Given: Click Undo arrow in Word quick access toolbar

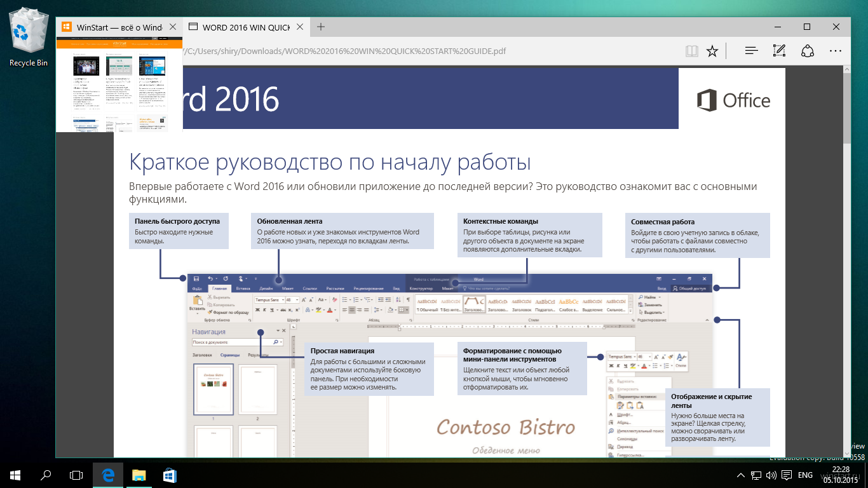Looking at the screenshot, I should (x=210, y=279).
